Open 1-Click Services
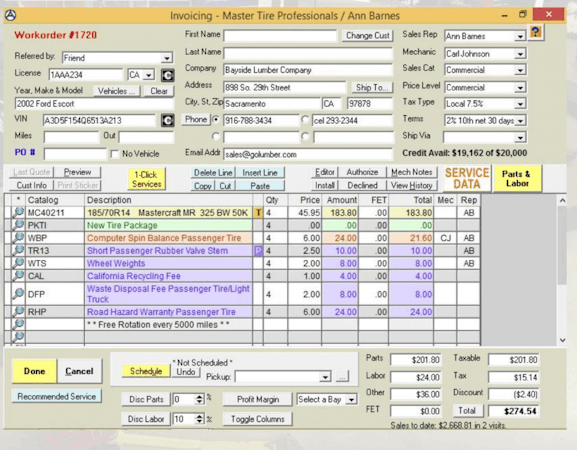Viewport: 577px width, 450px height. coord(146,179)
